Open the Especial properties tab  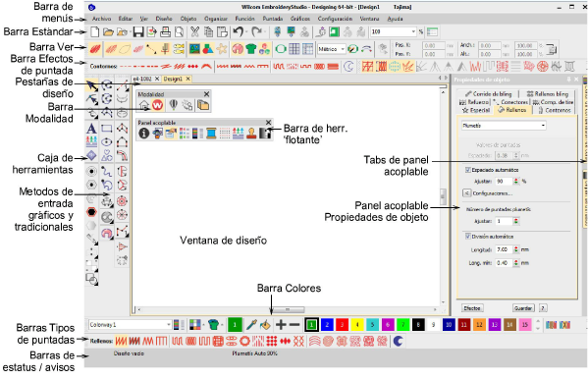[476, 110]
